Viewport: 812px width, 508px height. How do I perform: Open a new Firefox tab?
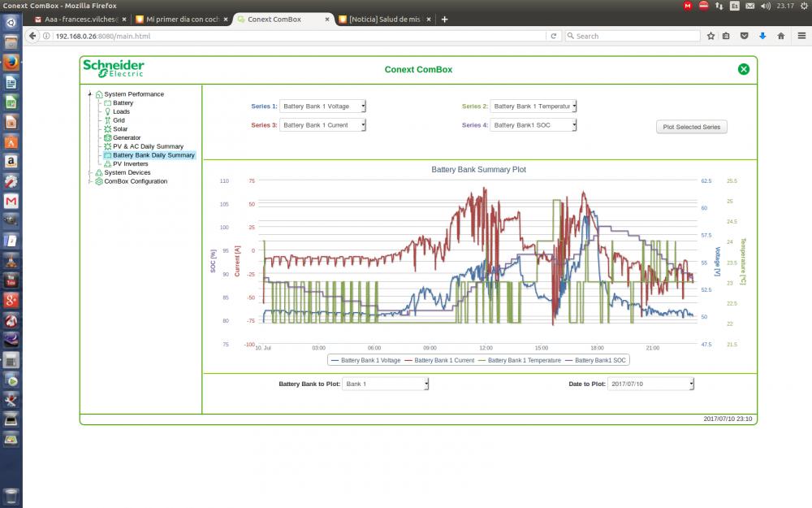[x=444, y=20]
